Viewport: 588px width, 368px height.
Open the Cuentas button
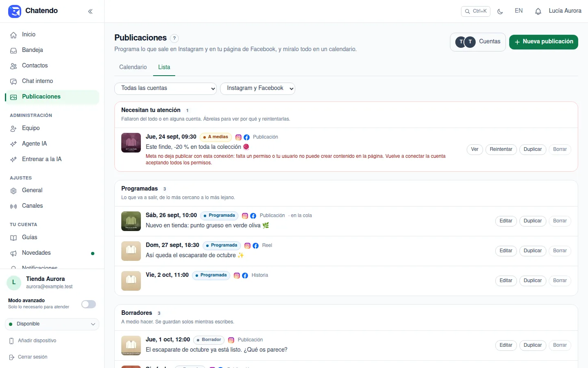[478, 42]
